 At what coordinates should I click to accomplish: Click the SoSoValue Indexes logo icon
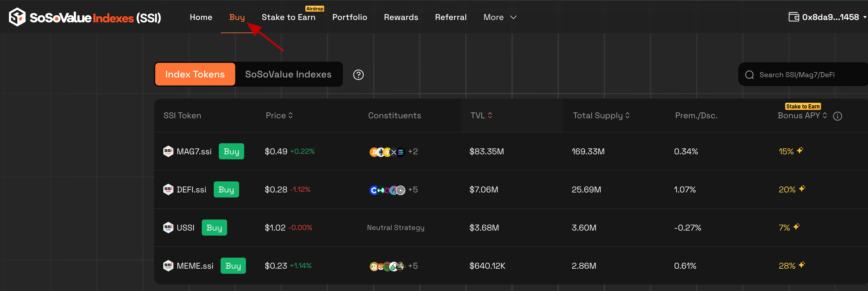[x=17, y=17]
